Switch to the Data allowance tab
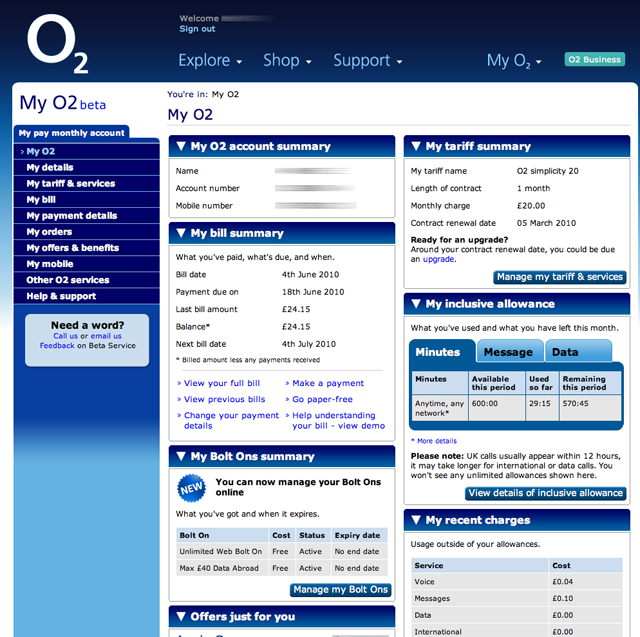The height and width of the screenshot is (637, 640). click(579, 352)
